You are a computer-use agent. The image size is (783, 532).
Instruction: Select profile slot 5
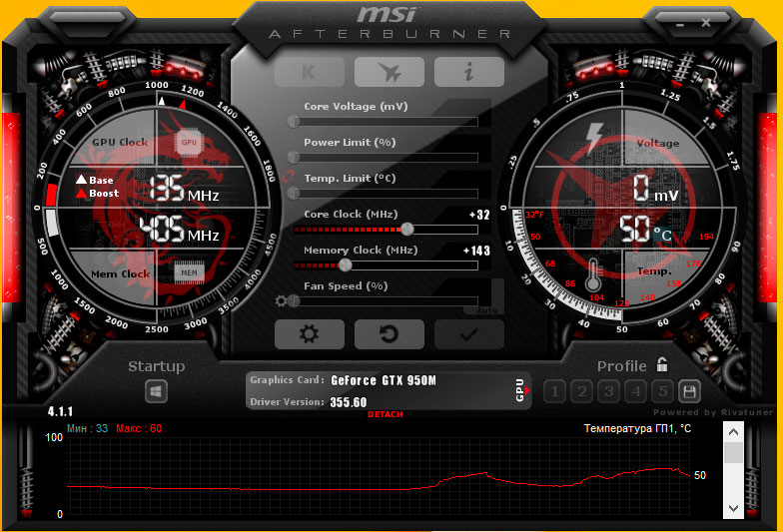pyautogui.click(x=663, y=391)
